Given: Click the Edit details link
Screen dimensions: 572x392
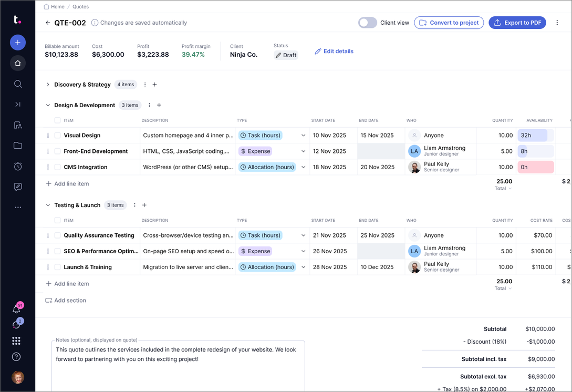Looking at the screenshot, I should coord(334,51).
